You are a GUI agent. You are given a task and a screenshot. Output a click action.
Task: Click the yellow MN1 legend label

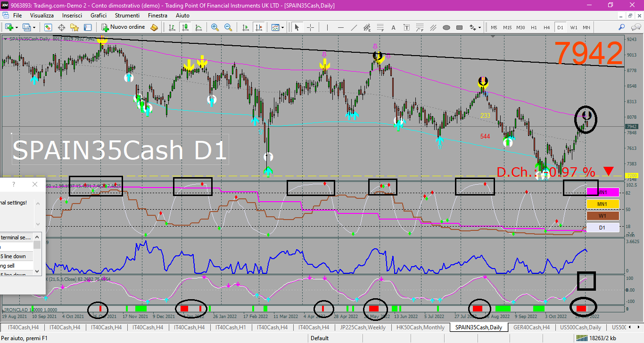point(603,204)
